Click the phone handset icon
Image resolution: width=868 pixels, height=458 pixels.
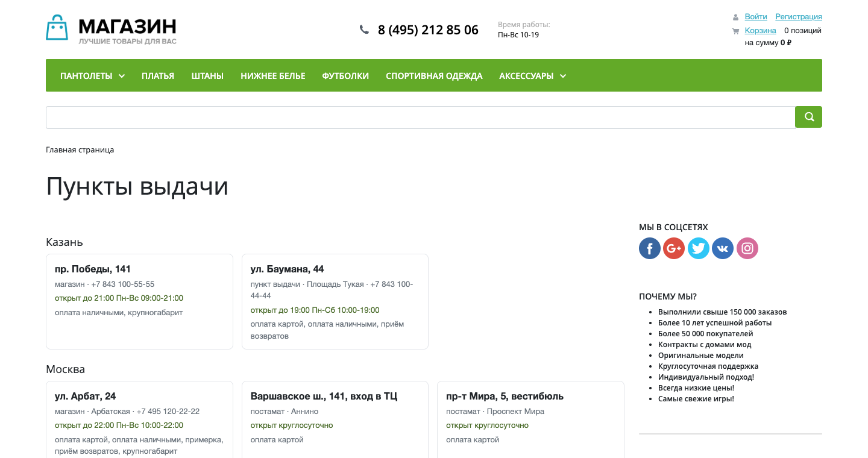[x=364, y=29]
